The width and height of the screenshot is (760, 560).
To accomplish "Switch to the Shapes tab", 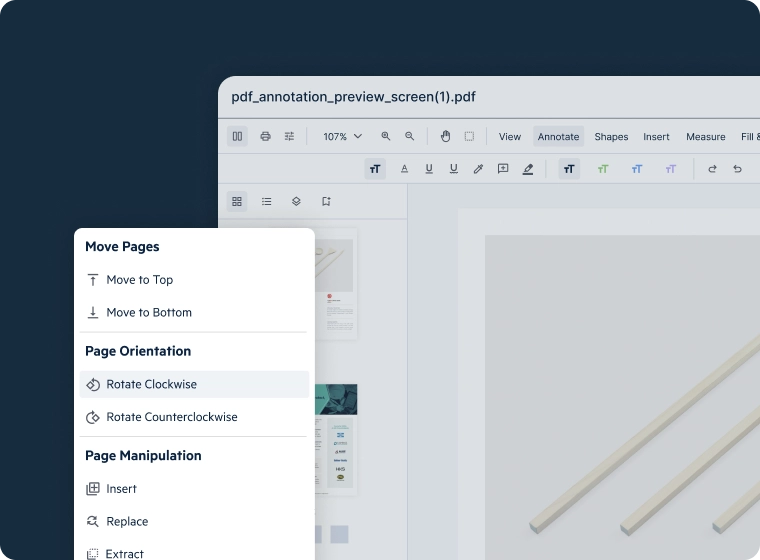I will (x=611, y=137).
